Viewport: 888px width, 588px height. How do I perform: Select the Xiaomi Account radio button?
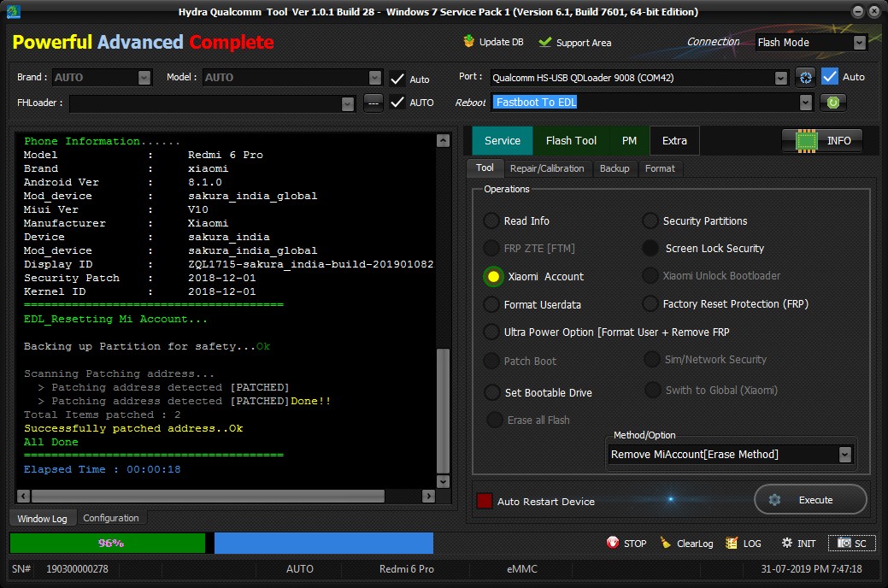(x=493, y=276)
